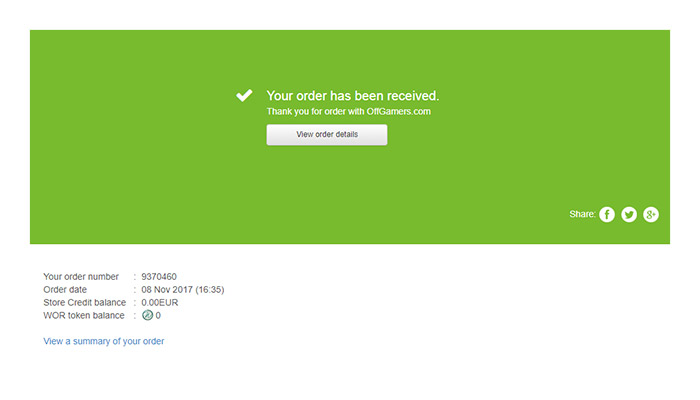Share the order on Google Plus

coord(651,214)
